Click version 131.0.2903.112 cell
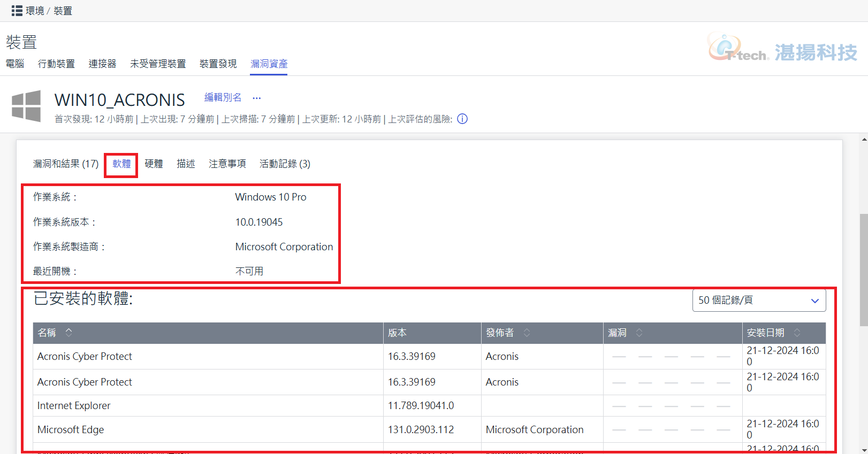The height and width of the screenshot is (454, 868). tap(421, 430)
